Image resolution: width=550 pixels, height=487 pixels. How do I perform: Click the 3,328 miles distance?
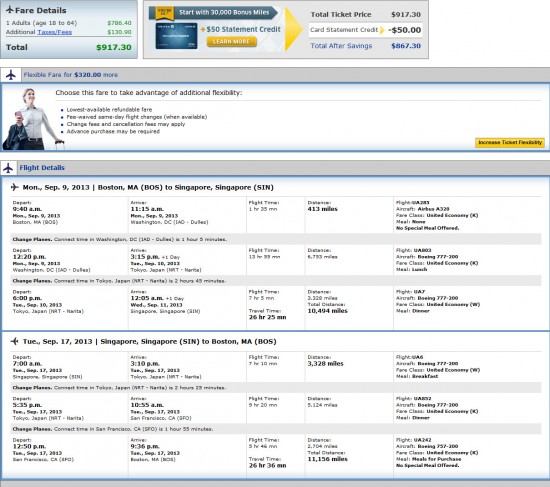[326, 364]
